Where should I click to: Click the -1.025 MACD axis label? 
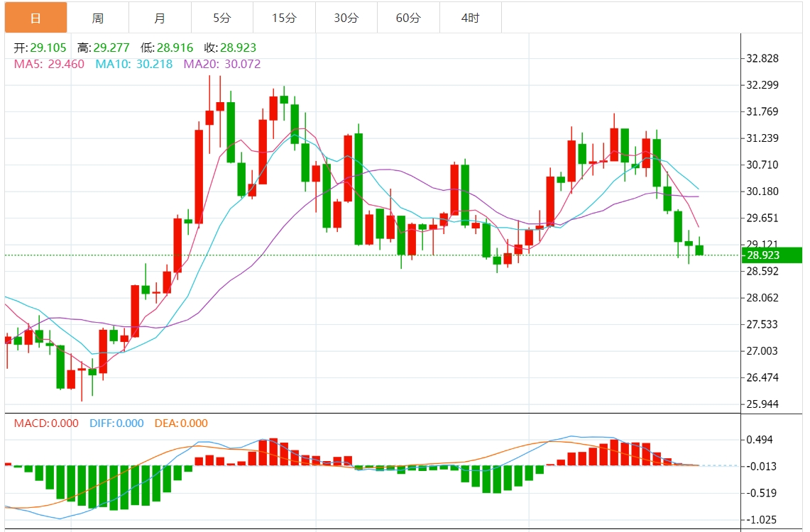[760, 520]
